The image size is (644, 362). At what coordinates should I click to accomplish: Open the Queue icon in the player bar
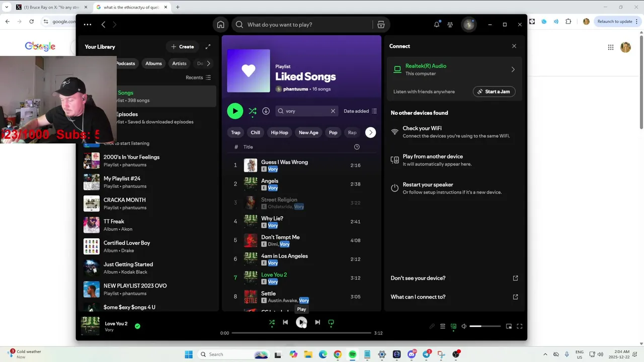tap(443, 326)
